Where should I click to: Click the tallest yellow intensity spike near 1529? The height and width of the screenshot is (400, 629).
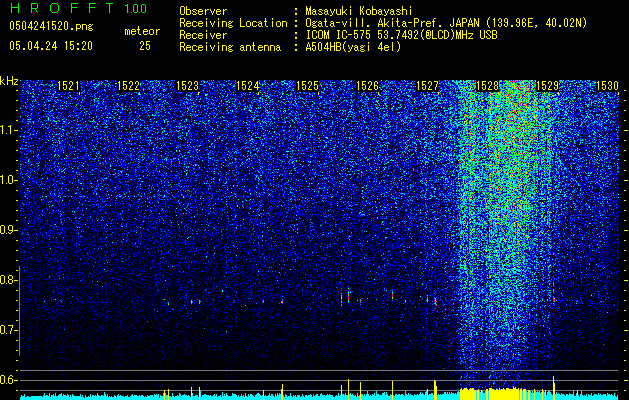(554, 386)
